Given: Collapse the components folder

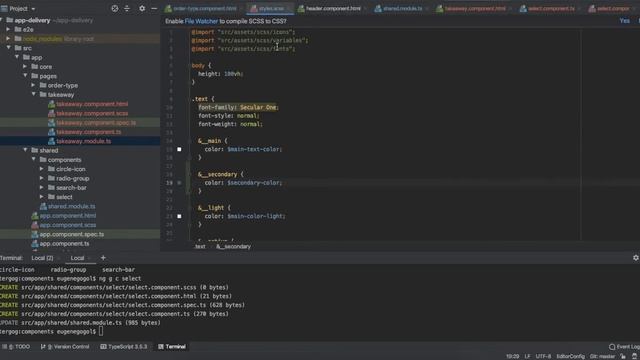Looking at the screenshot, I should [34, 160].
